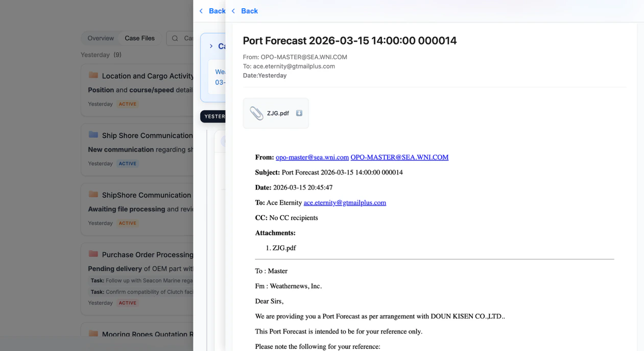
Task: Toggle the ACTIVE badge on Purchase Order Processing
Action: [x=127, y=302]
